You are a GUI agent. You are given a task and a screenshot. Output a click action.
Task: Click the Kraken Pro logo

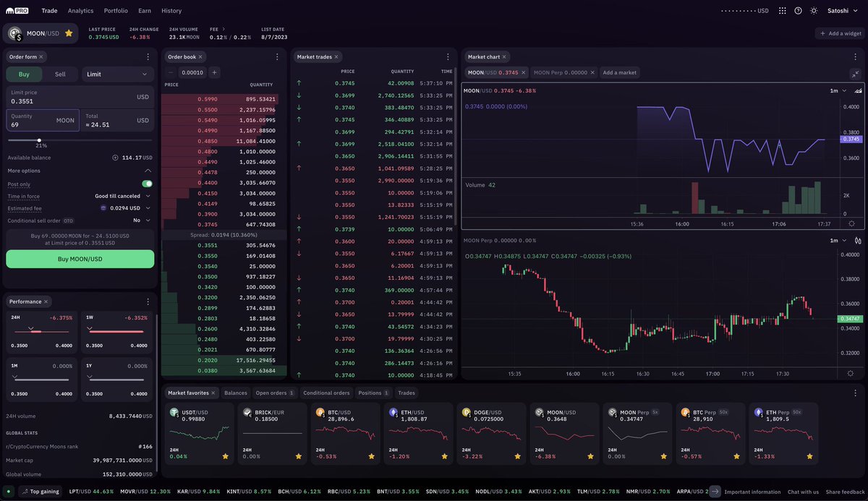(17, 11)
